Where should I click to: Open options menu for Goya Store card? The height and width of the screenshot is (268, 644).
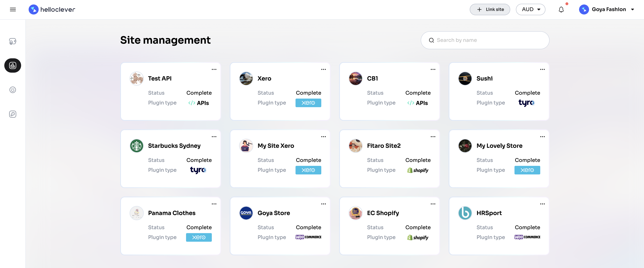[323, 204]
